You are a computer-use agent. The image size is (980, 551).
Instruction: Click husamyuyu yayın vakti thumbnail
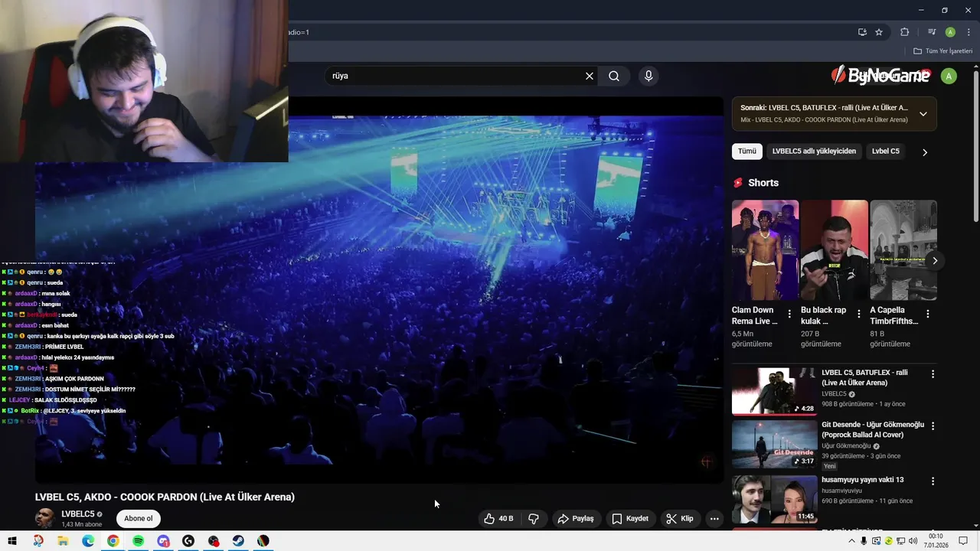[x=774, y=499]
